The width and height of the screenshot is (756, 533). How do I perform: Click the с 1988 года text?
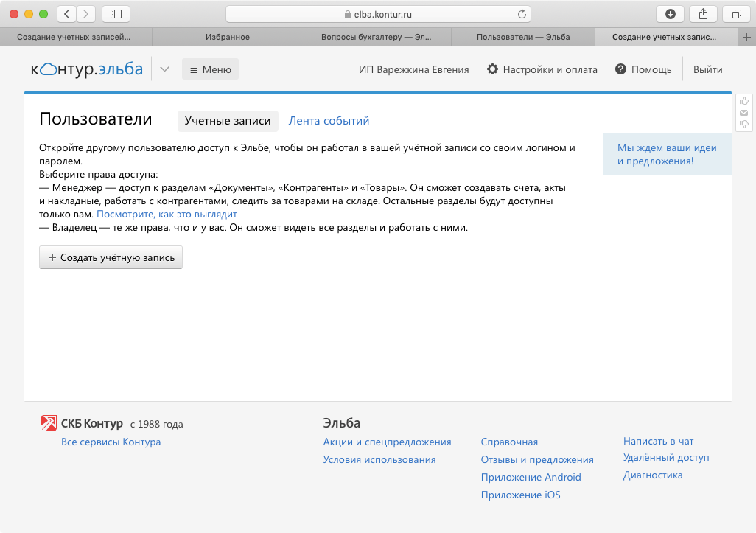tap(157, 424)
